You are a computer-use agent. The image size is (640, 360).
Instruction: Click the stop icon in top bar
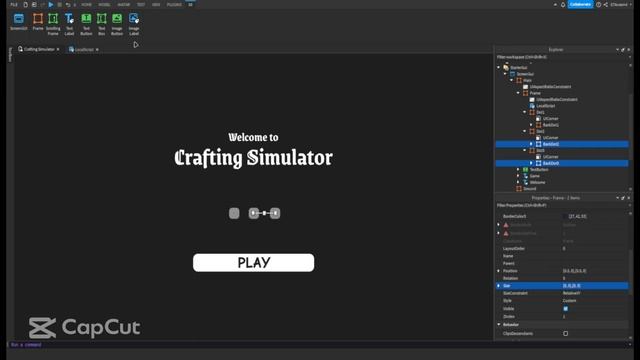click(x=60, y=4)
